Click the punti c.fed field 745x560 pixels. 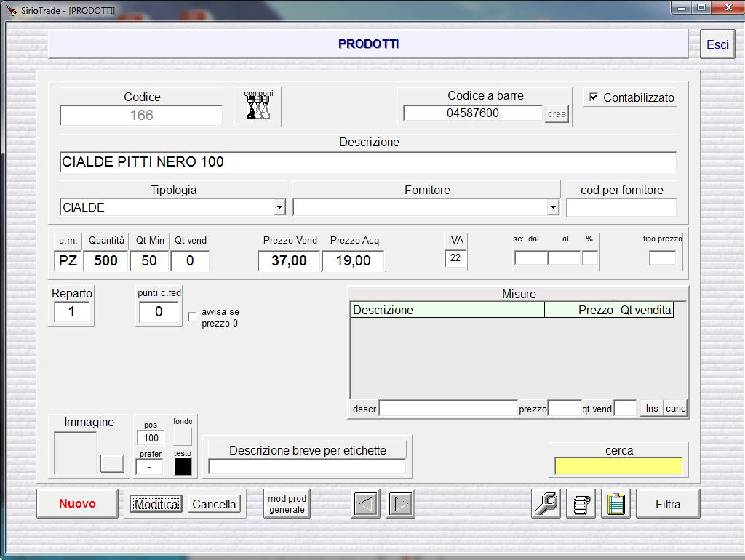coord(159,312)
